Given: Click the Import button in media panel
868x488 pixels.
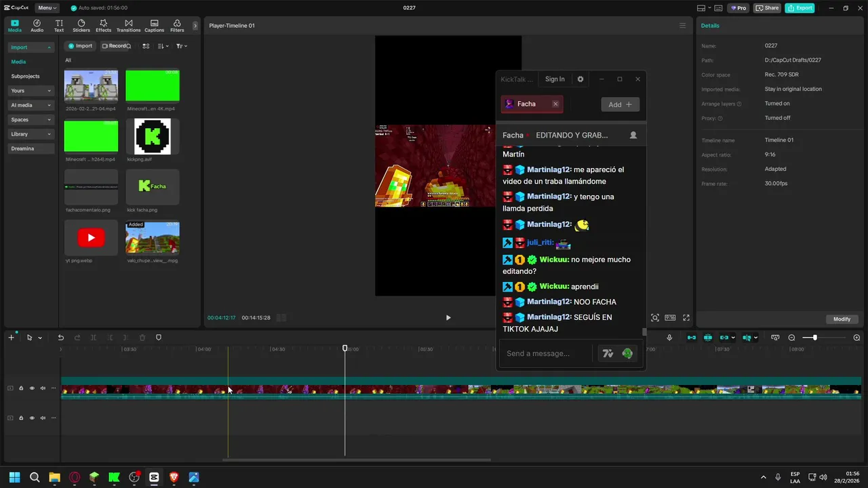Looking at the screenshot, I should click(x=80, y=46).
